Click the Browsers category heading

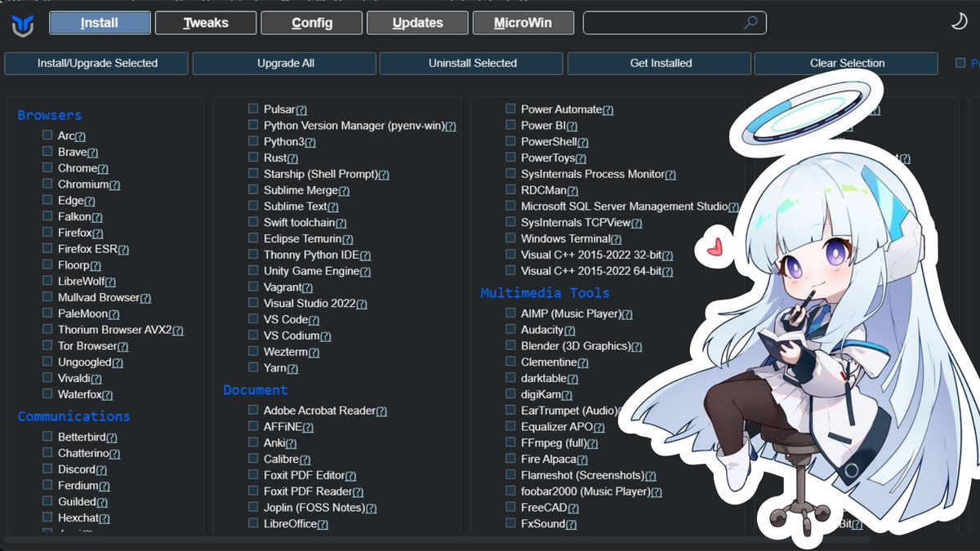click(x=50, y=115)
